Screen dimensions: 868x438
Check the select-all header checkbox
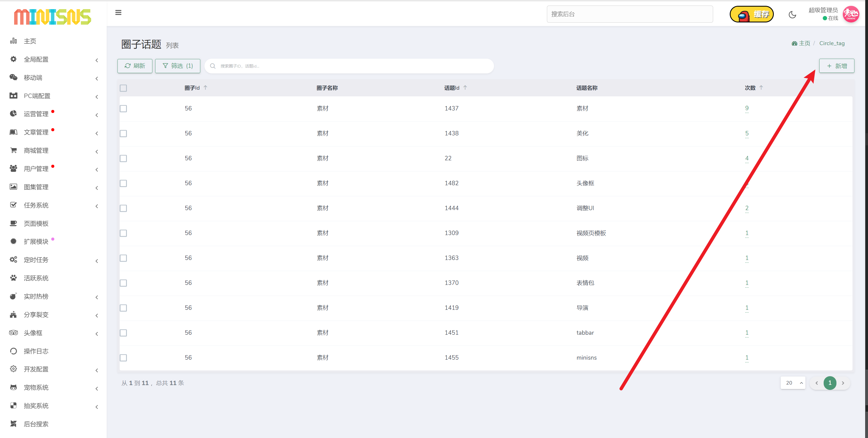point(123,88)
